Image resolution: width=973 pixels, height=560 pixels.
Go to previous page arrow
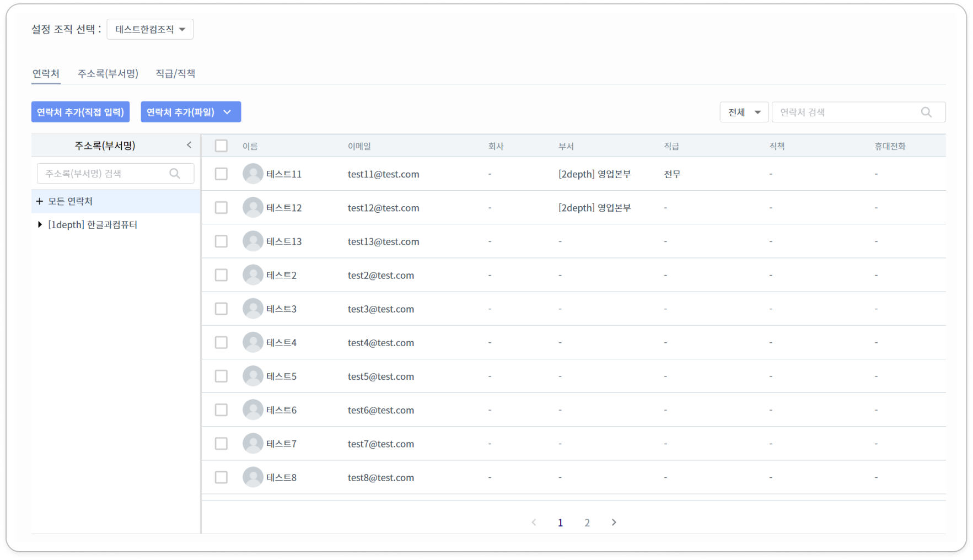coord(534,522)
